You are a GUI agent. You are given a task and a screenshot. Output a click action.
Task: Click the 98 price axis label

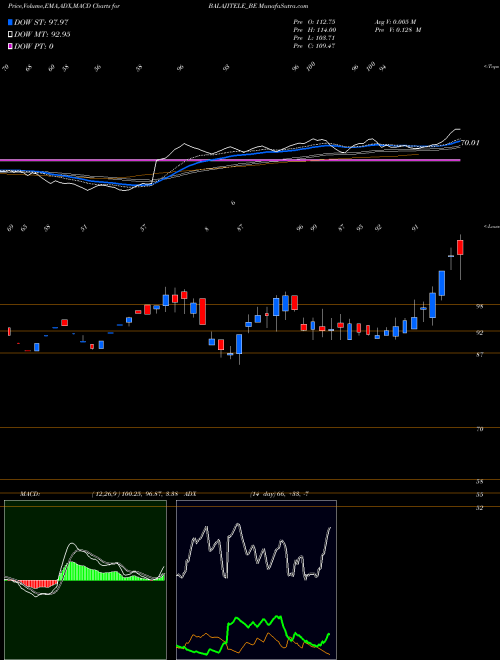coord(479,307)
